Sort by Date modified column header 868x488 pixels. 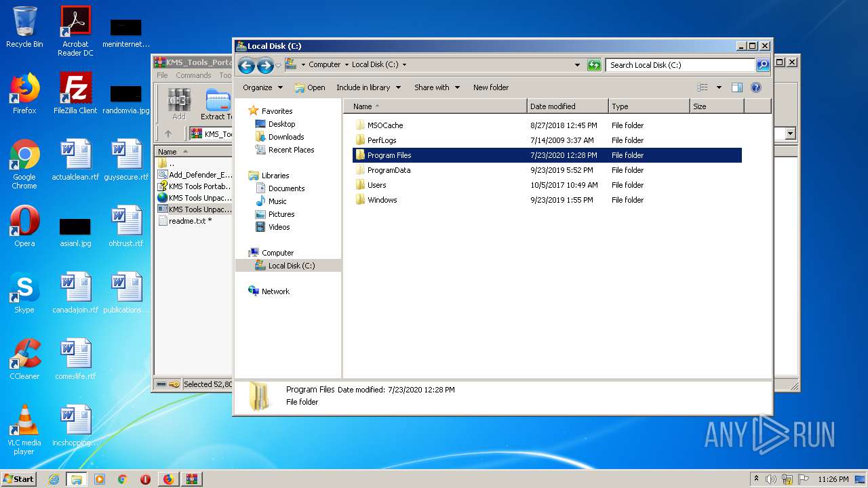[x=568, y=106]
